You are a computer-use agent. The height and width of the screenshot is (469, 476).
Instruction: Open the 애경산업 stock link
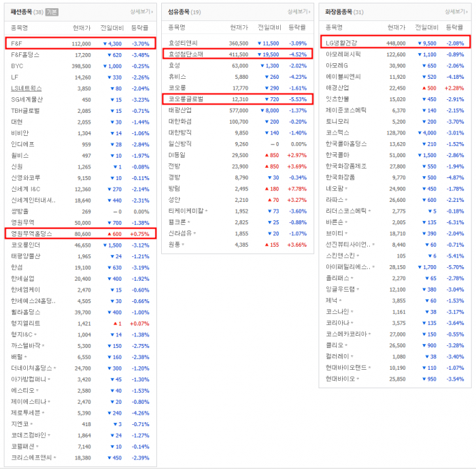click(x=337, y=88)
